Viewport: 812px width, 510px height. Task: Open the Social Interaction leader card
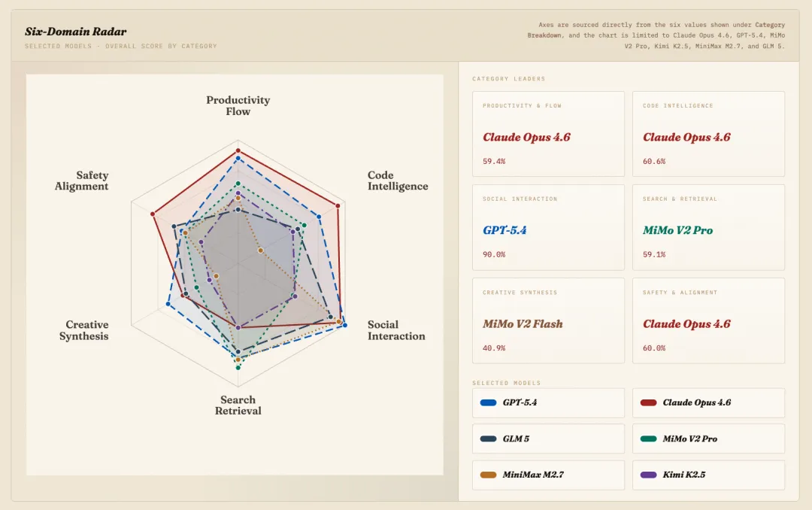tap(548, 227)
